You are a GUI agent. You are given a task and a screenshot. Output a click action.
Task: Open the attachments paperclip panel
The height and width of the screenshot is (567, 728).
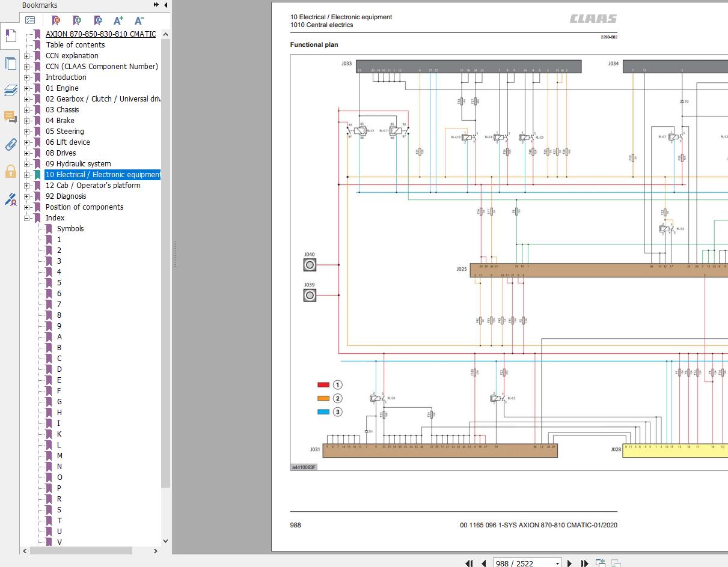pos(10,144)
